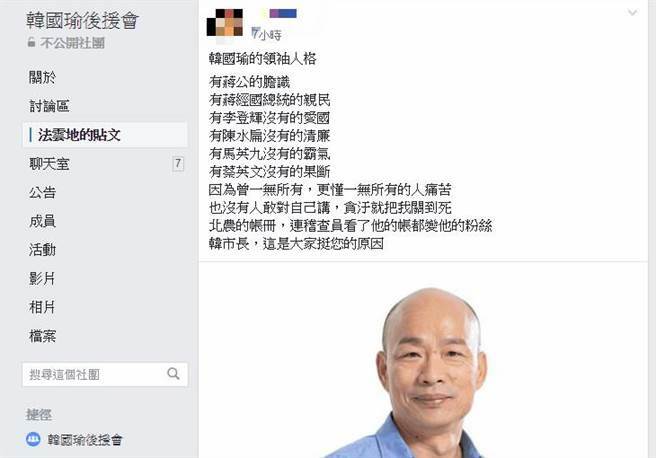Click the post timestamp 7小時
The image size is (656, 458).
coord(266,35)
